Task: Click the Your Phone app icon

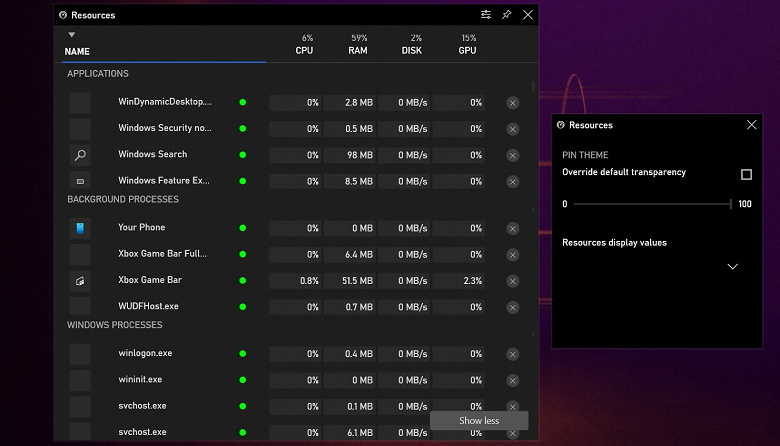Action: pos(80,228)
